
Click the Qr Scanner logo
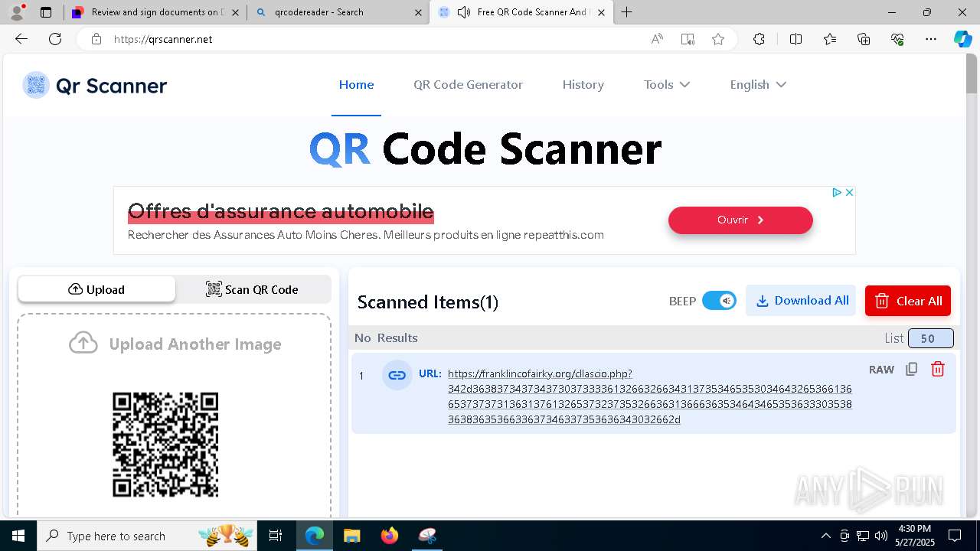tap(95, 86)
